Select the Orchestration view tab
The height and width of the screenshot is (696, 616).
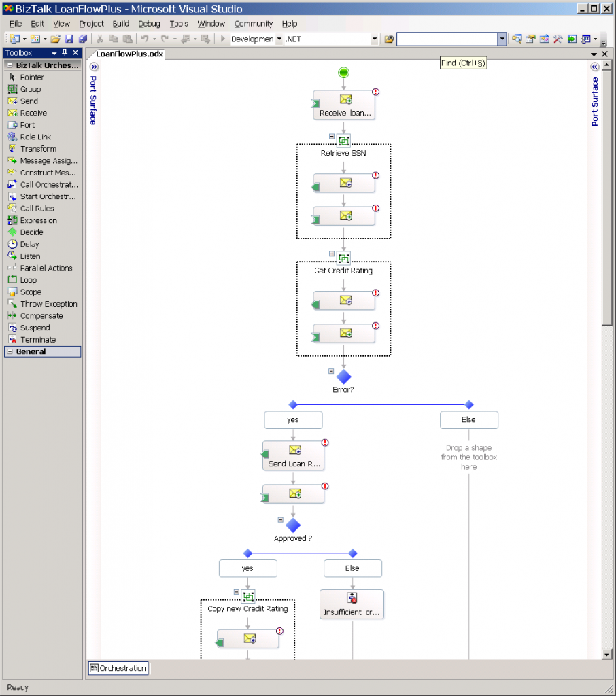coord(118,669)
